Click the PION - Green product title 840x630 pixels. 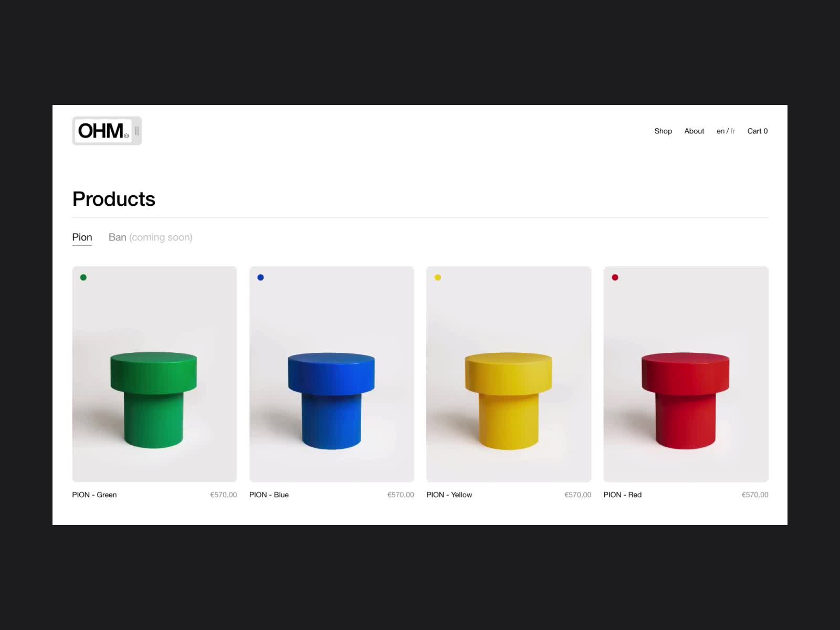click(94, 495)
